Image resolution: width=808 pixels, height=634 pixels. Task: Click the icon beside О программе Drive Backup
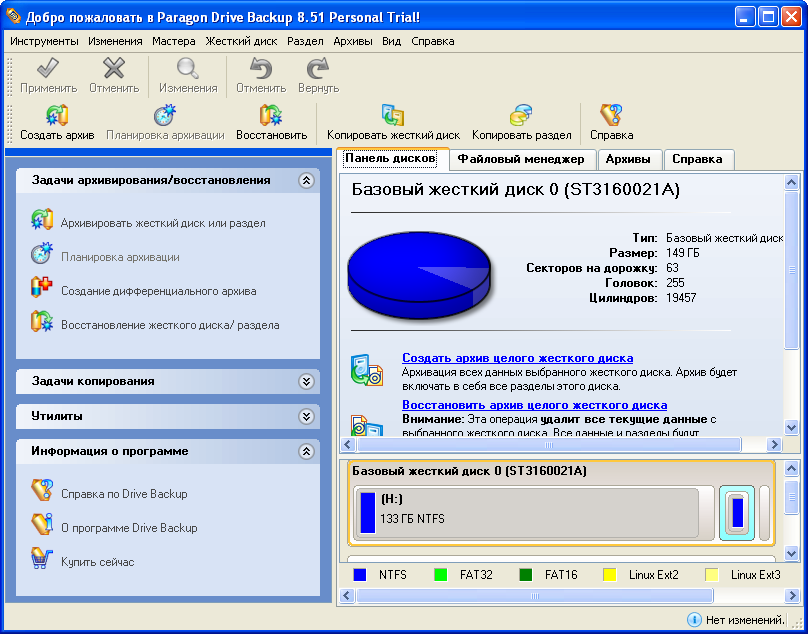pos(42,525)
